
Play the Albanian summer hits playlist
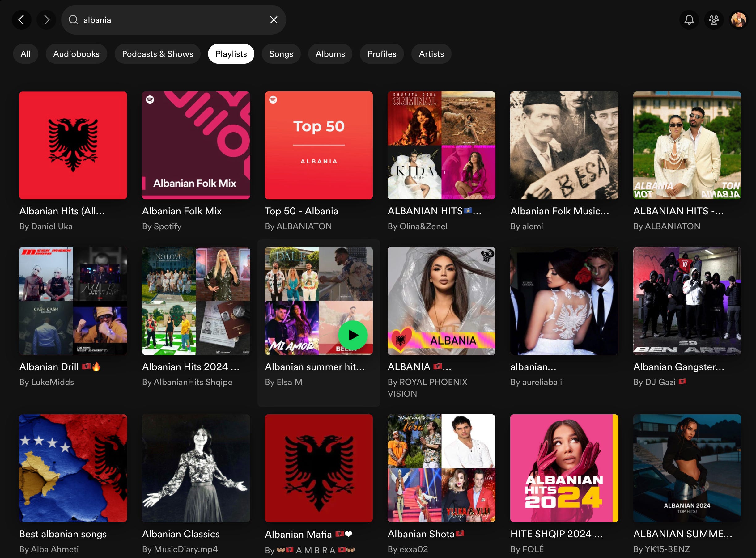(x=353, y=335)
